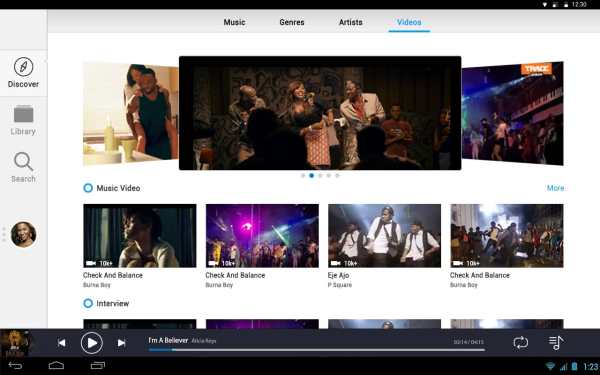
Task: Open the battery status icon
Action: tap(574, 367)
